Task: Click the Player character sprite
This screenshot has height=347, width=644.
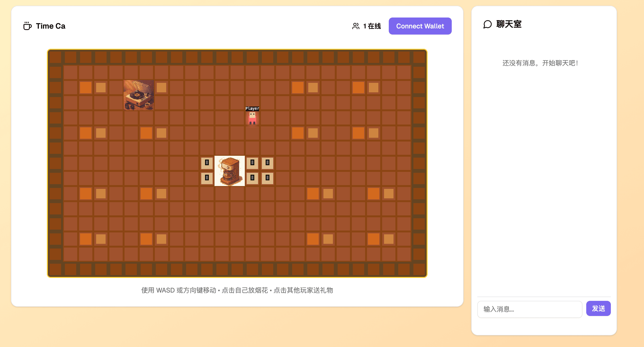Action: tap(252, 118)
